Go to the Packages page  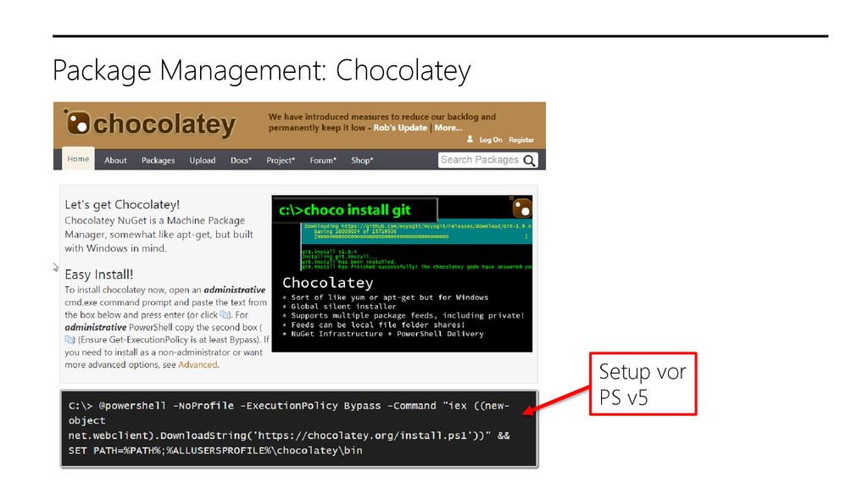coord(158,160)
